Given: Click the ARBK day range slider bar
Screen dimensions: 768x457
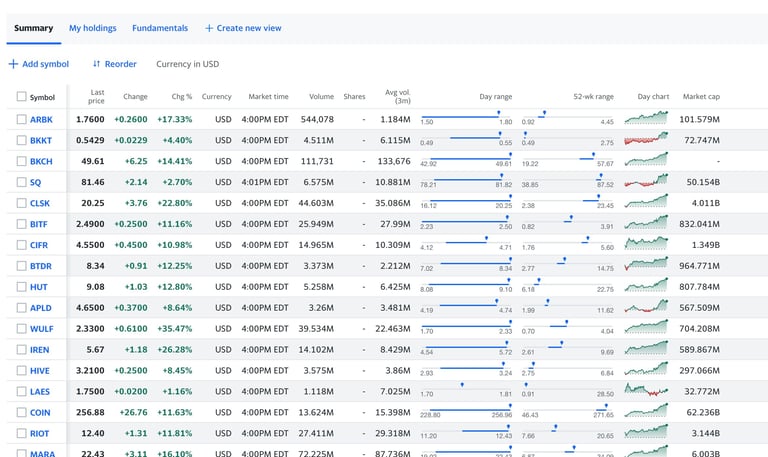Looking at the screenshot, I should 466,116.
